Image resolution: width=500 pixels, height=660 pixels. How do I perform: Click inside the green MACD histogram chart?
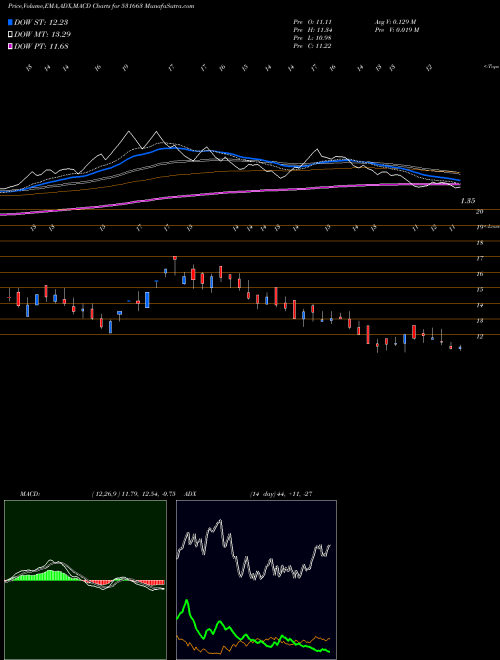click(x=85, y=580)
